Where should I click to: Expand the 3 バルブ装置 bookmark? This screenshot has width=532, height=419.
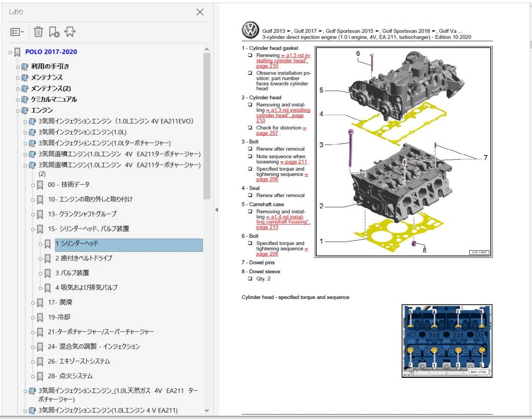[x=40, y=274]
